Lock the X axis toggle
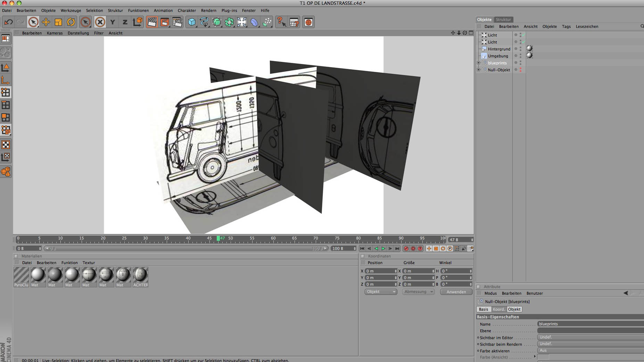This screenshot has height=362, width=644. coord(100,22)
